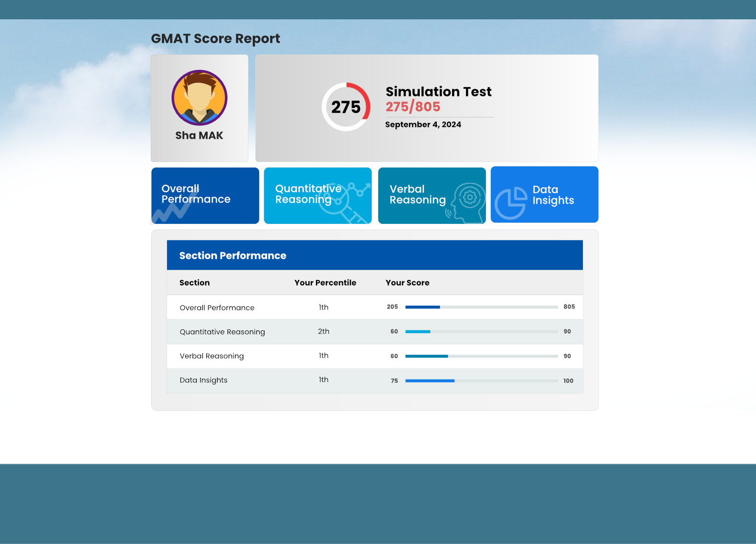Click the Verbal Reasoning score progress bar
This screenshot has height=544, width=756.
click(482, 356)
